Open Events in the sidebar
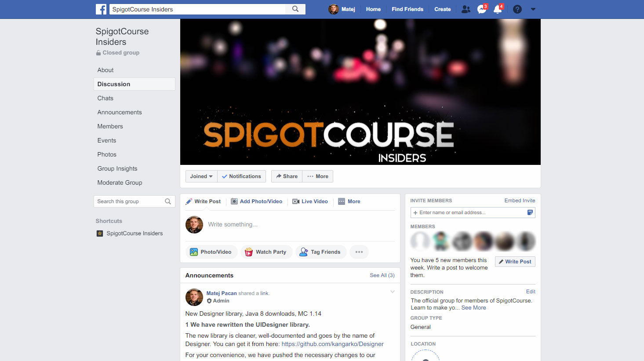The image size is (644, 361). tap(107, 140)
